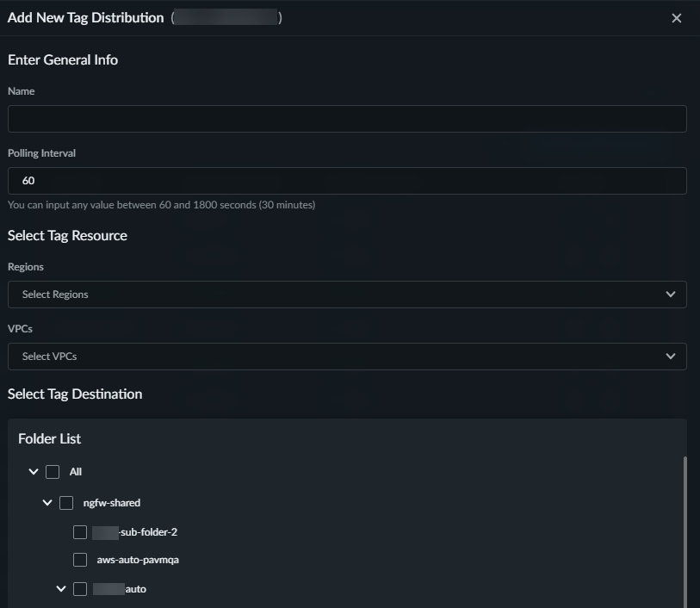Viewport: 700px width, 608px height.
Task: Check the sub-folder-2 checkbox
Action: (x=80, y=532)
